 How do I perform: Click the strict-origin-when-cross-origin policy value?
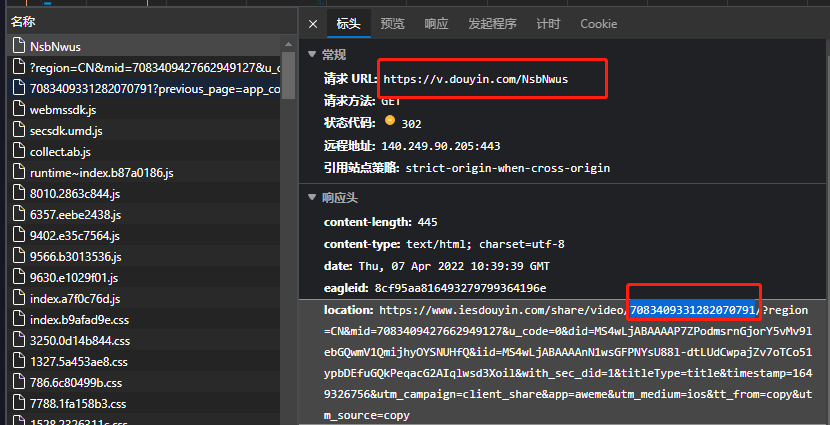coord(508,168)
